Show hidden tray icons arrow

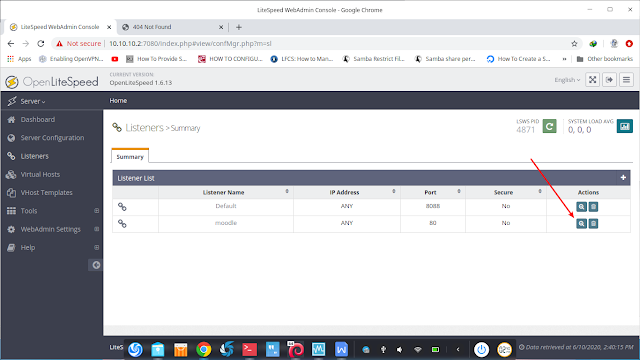click(x=458, y=350)
